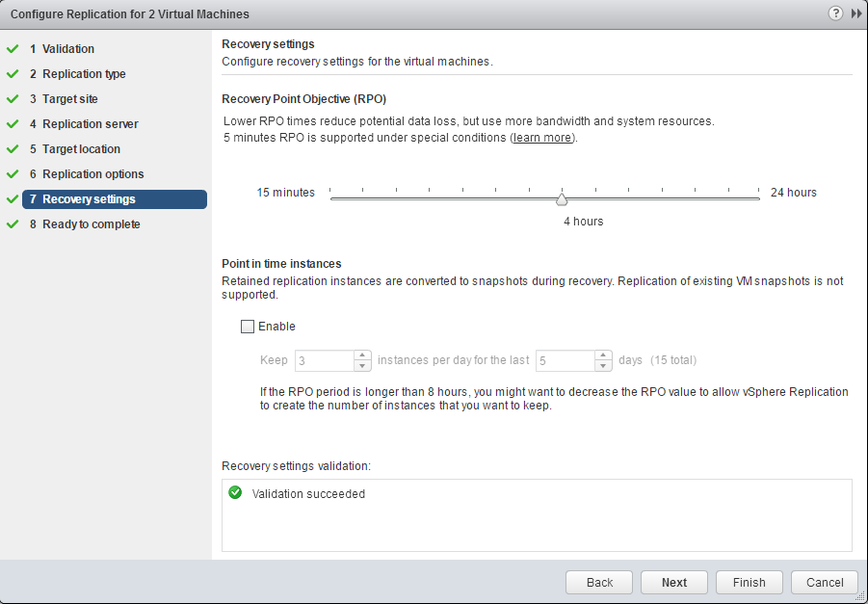Screen dimensions: 868x604
Task: Click the Next button
Action: [673, 582]
